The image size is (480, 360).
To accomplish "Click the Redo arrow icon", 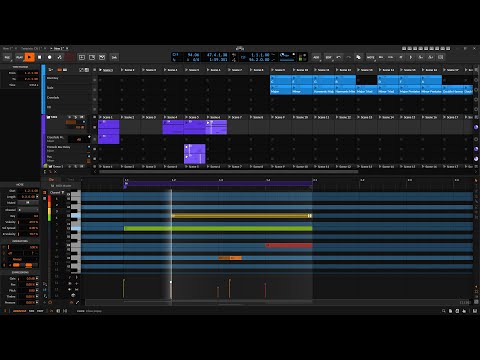I will [349, 57].
